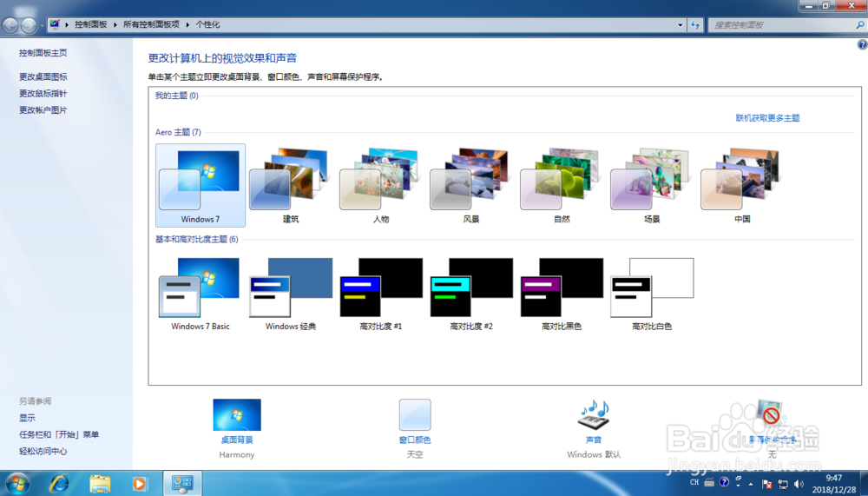The width and height of the screenshot is (868, 496).
Task: Launch Windows Media Player from taskbar
Action: pos(140,483)
